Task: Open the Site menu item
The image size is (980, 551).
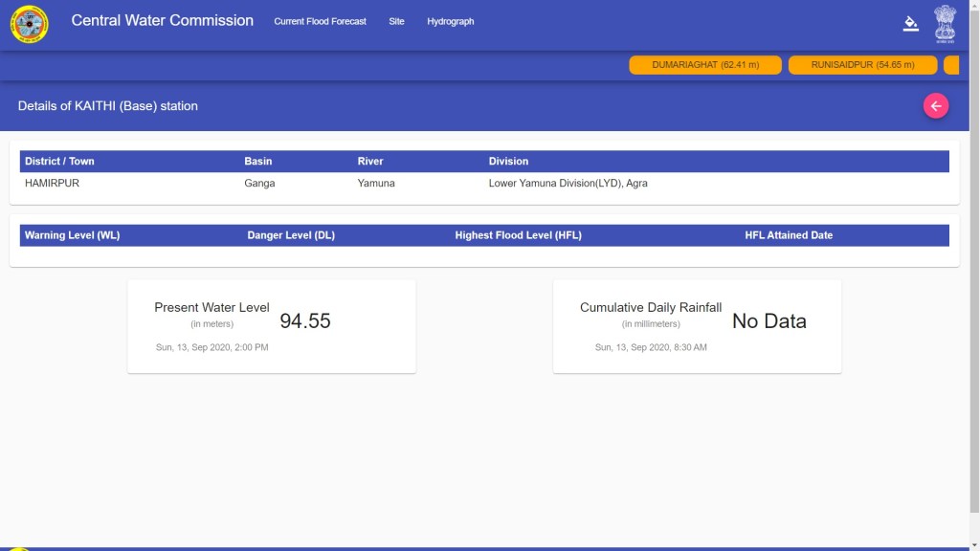Action: point(396,21)
